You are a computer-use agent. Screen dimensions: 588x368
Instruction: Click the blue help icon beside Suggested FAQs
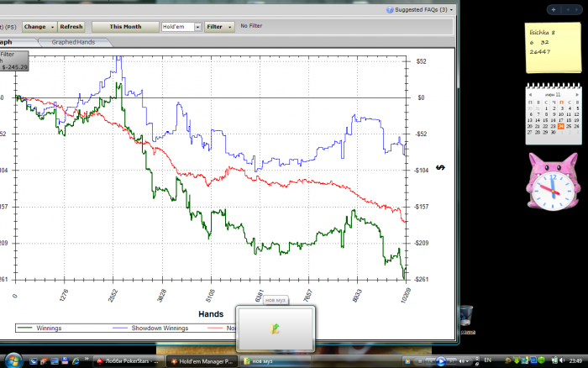coord(390,10)
